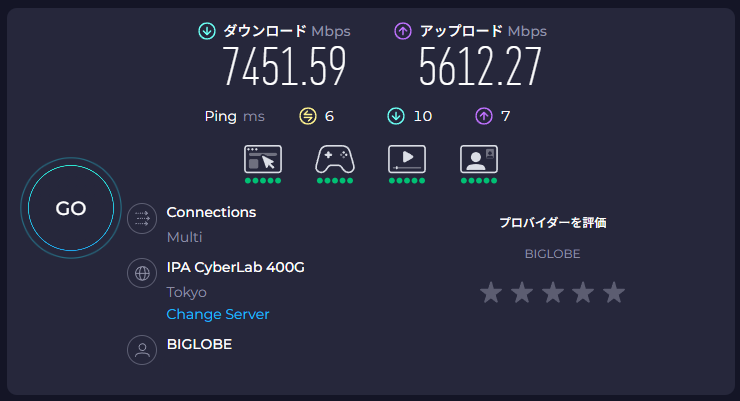
Task: Click the BIGLOBE user profile icon
Action: pyautogui.click(x=142, y=350)
